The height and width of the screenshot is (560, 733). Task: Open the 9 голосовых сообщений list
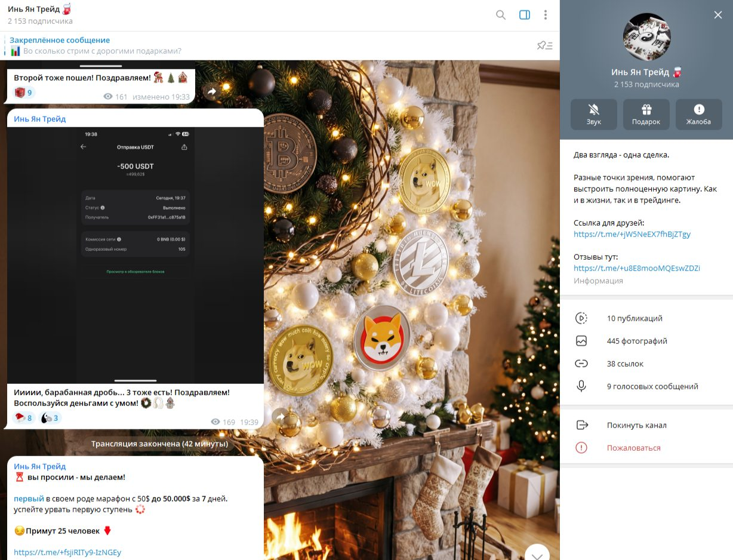point(646,386)
